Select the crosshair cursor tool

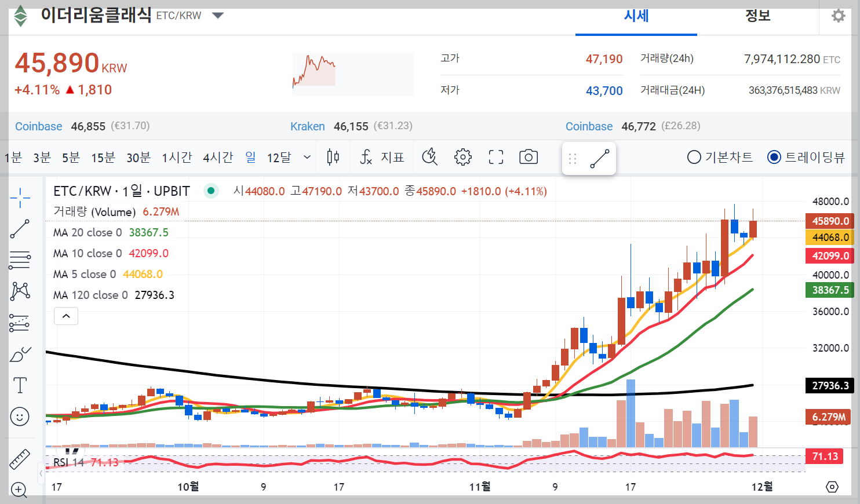tap(20, 198)
